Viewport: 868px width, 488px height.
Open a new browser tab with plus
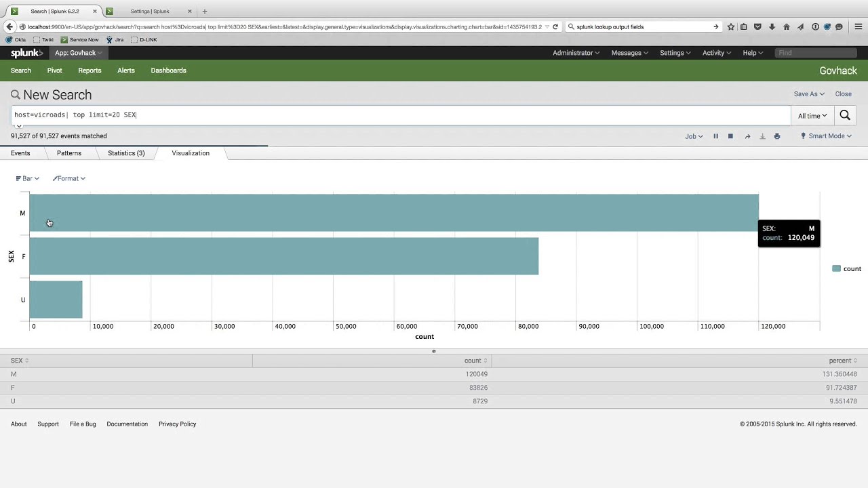tap(205, 12)
